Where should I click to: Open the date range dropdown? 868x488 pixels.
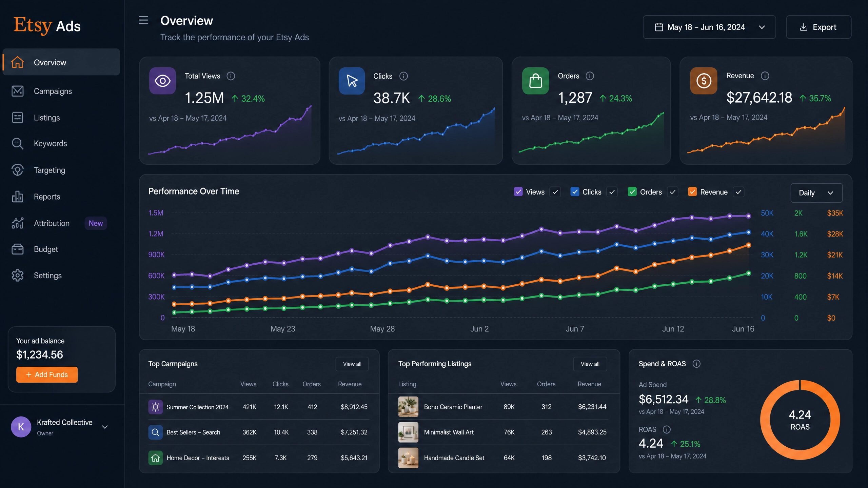tap(709, 27)
